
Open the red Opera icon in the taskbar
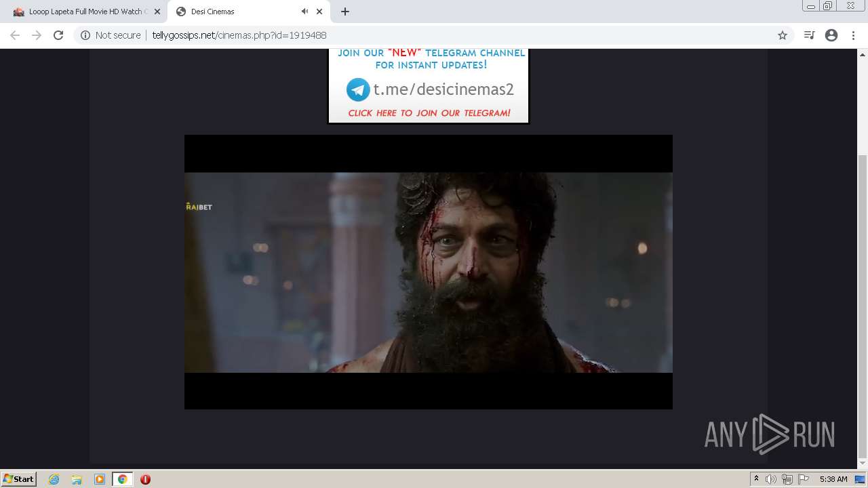coord(145,479)
